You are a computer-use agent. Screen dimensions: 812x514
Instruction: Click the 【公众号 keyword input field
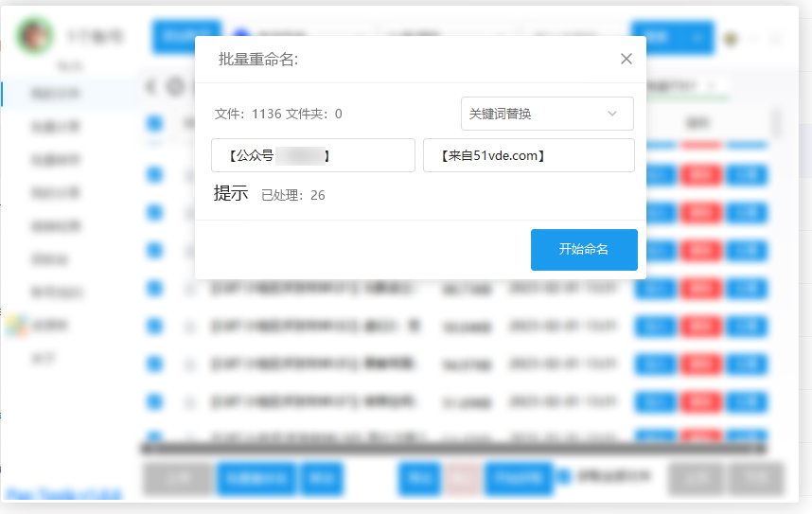tap(313, 155)
